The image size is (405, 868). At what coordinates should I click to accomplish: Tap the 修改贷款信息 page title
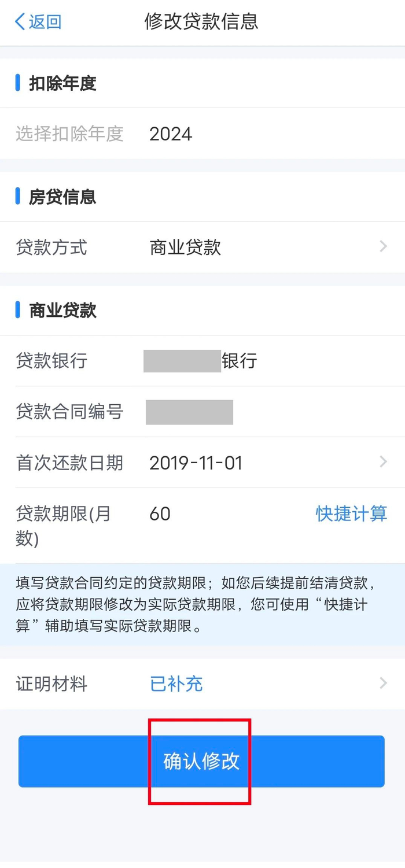(x=201, y=22)
